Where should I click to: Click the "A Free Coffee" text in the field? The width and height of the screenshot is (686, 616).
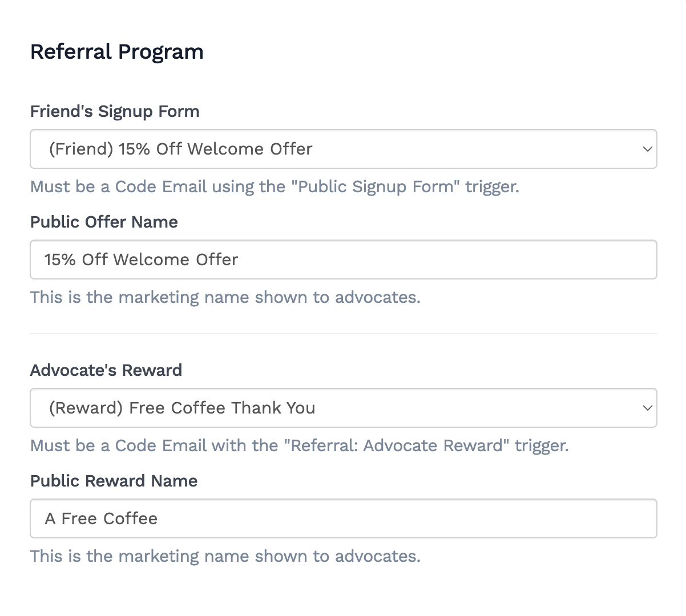coord(101,518)
